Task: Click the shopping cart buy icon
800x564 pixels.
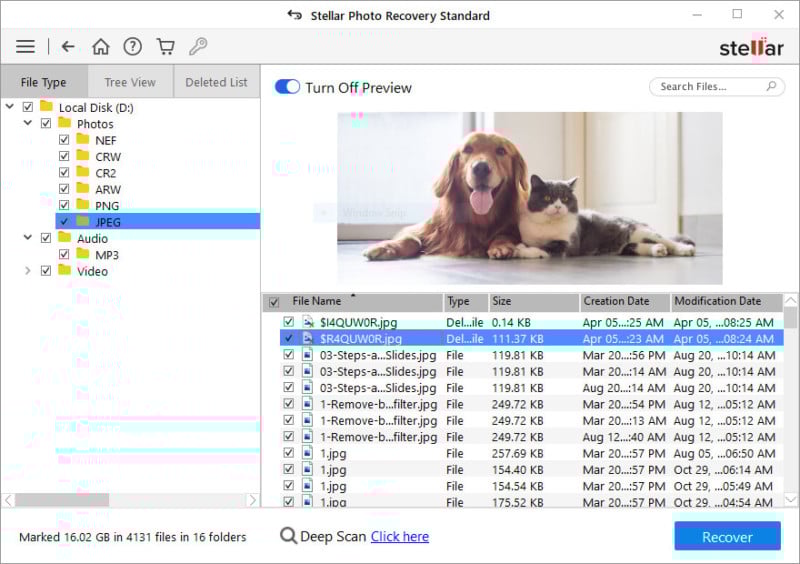Action: (x=165, y=47)
